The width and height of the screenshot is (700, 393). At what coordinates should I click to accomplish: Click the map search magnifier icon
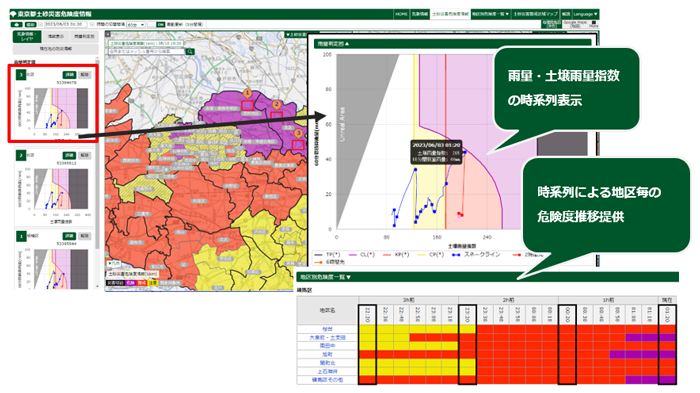pyautogui.click(x=190, y=52)
